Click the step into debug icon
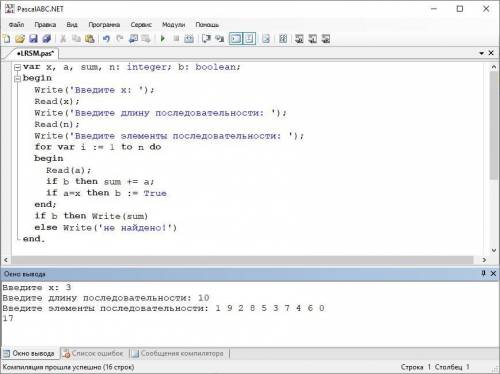This screenshot has height=374, width=500. coord(219,39)
